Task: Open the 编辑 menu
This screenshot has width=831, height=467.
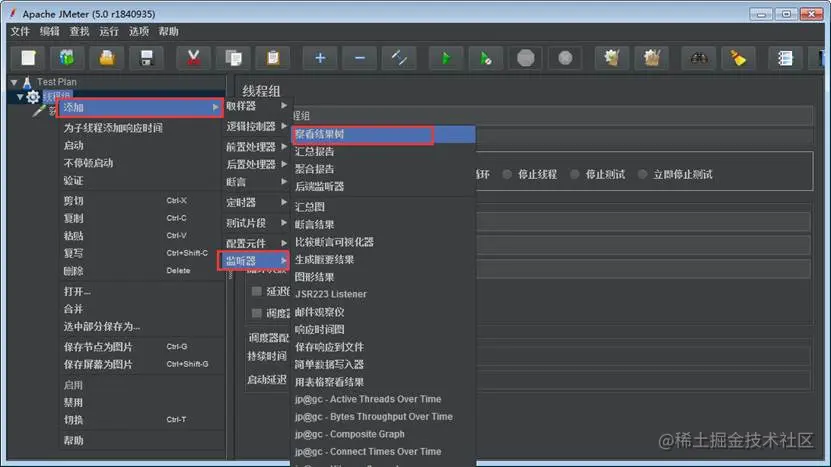Action: pyautogui.click(x=50, y=31)
